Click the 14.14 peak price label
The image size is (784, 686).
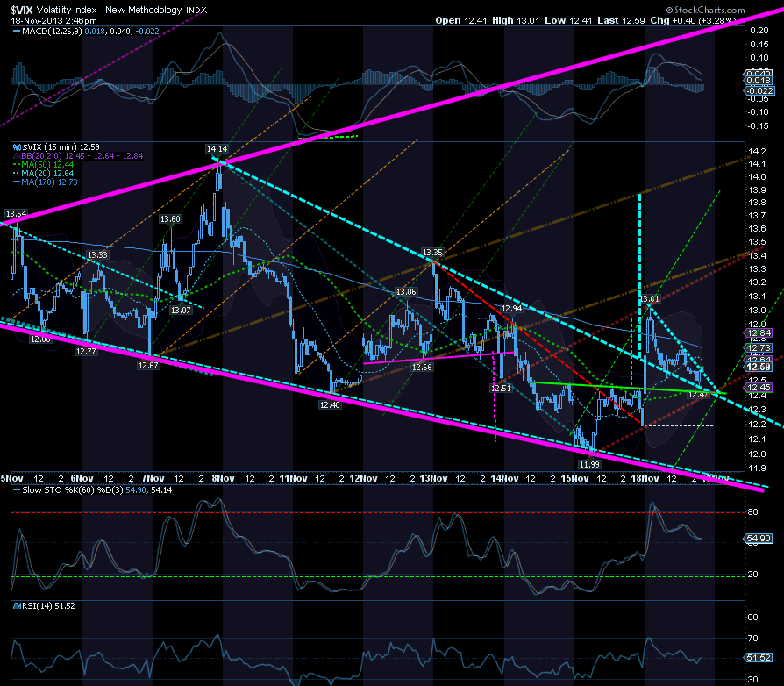(217, 149)
